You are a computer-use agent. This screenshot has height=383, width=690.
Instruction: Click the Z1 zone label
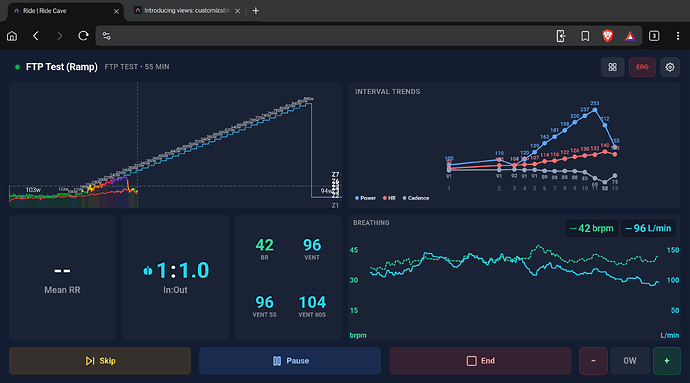pos(335,205)
